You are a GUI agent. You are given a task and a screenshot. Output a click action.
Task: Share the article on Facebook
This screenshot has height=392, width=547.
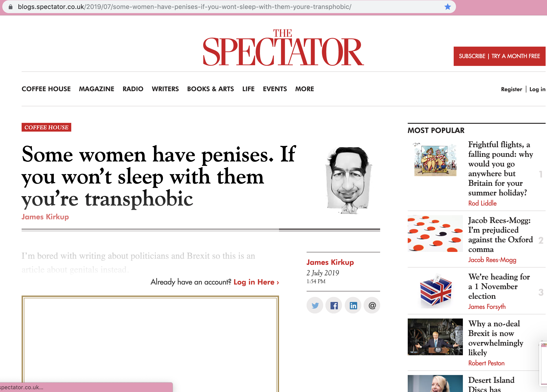334,305
